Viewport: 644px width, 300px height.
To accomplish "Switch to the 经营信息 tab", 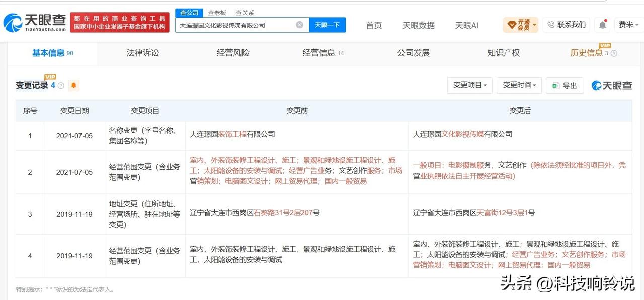I will point(323,53).
